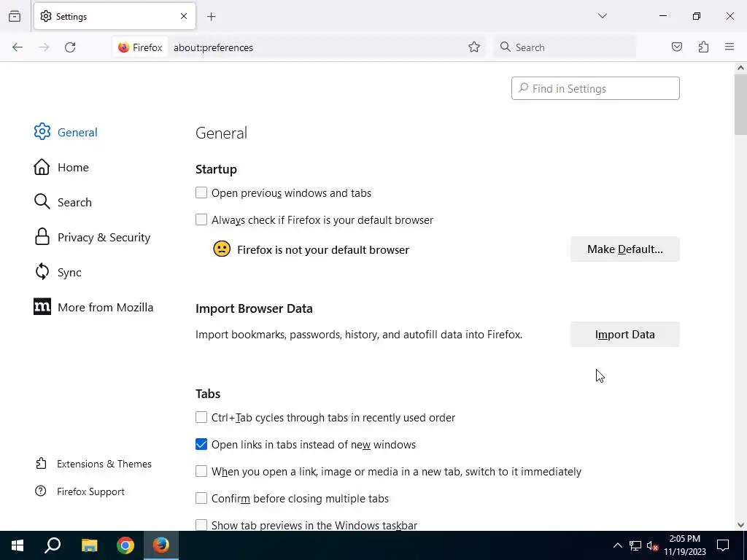Click the Firefox identity badge in address bar
The image size is (747, 560).
[140, 47]
